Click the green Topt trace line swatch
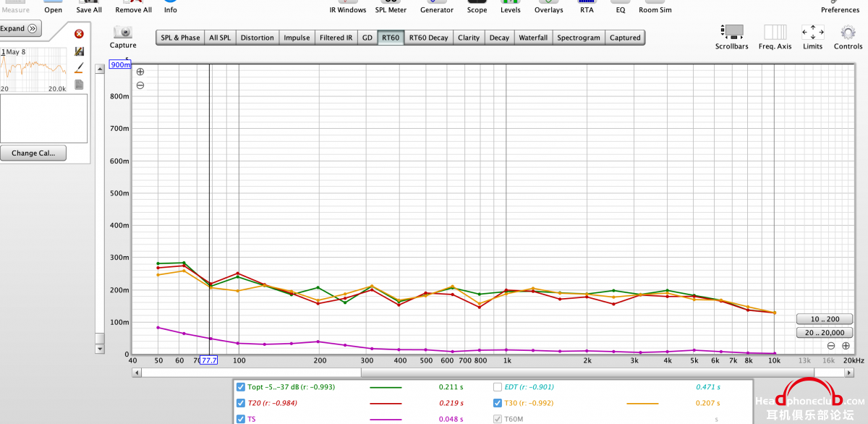 click(387, 387)
